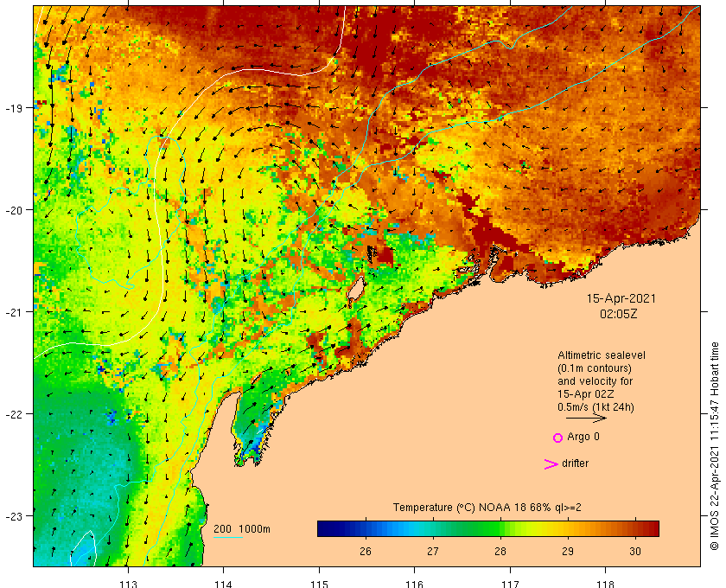Screen dimensions: 726x588
Task: Click the temperature color bar at 28
Action: click(500, 528)
